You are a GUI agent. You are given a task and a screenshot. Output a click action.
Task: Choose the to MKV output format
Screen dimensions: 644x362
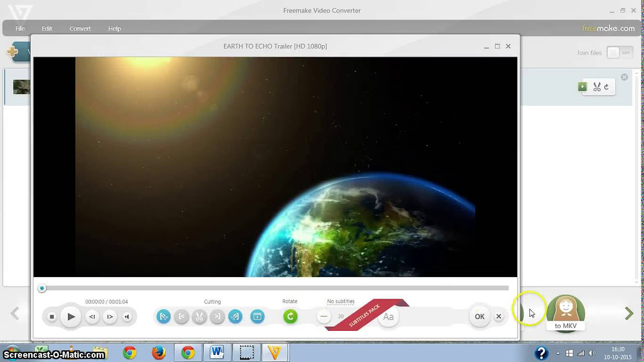(566, 313)
